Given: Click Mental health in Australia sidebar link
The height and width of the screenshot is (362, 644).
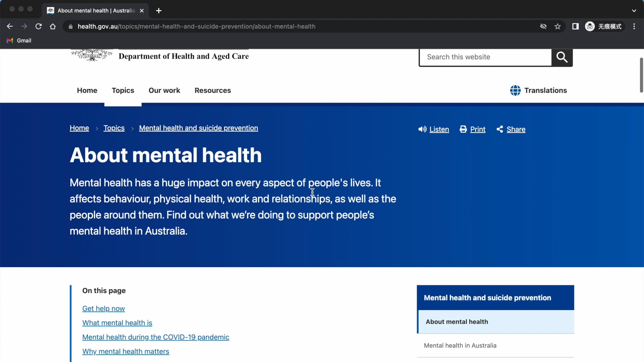Looking at the screenshot, I should pyautogui.click(x=460, y=345).
